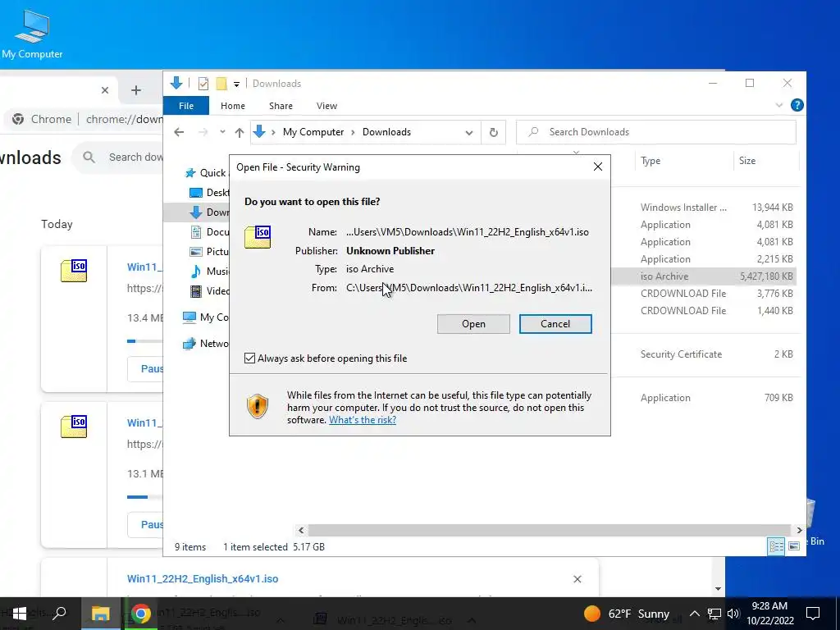Switch to the Share ribbon tab
The image size is (840, 630).
pos(281,106)
